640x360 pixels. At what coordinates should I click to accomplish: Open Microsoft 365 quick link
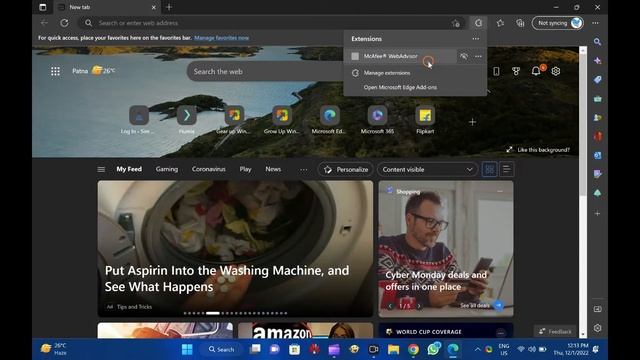pos(377,120)
